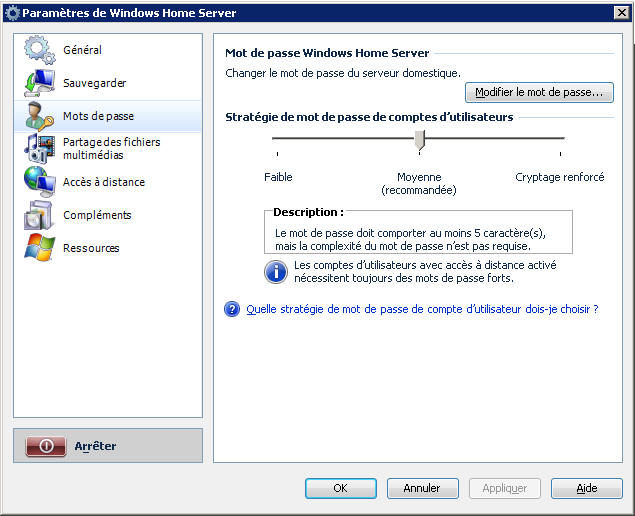Click 'Mot de passe Windows Home Server' heading

pyautogui.click(x=327, y=53)
